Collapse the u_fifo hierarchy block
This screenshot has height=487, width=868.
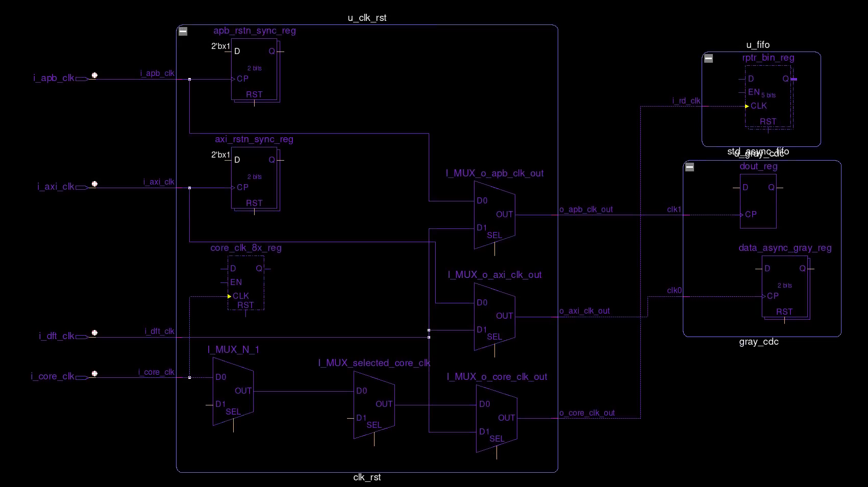click(x=708, y=59)
